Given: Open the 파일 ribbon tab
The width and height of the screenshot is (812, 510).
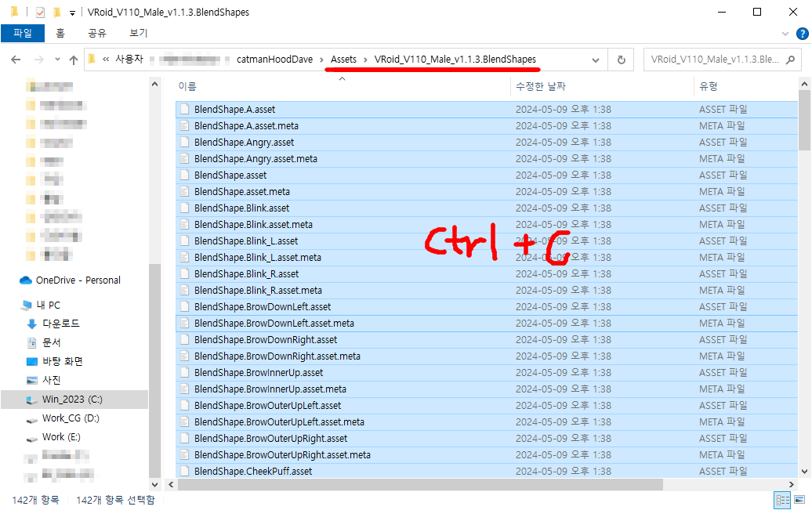Looking at the screenshot, I should point(23,33).
